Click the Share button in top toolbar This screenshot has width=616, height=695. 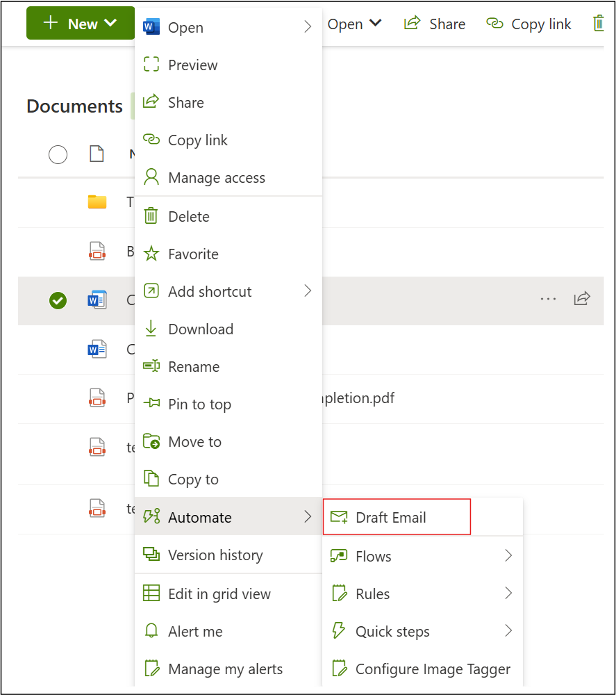click(x=435, y=23)
